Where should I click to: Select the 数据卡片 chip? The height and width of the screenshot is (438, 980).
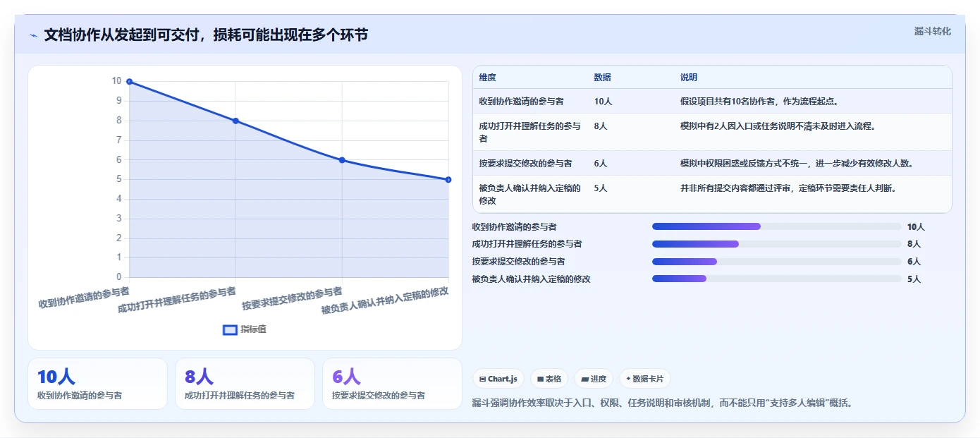click(645, 379)
